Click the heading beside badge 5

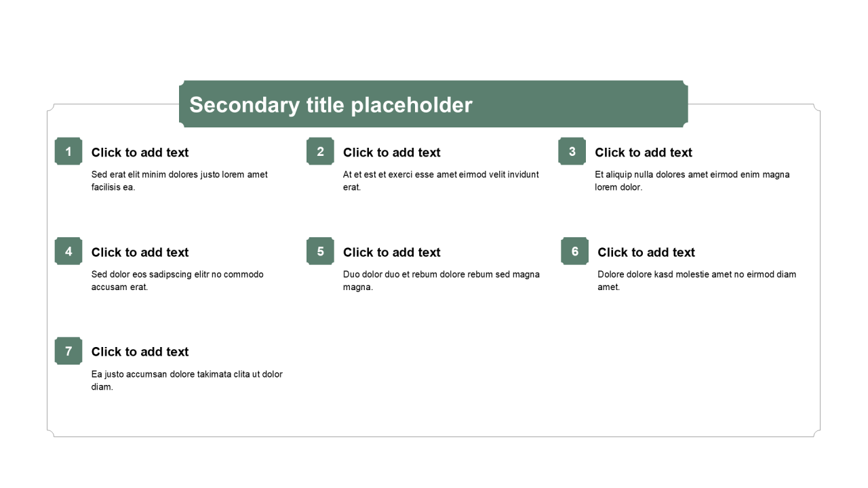pyautogui.click(x=392, y=252)
